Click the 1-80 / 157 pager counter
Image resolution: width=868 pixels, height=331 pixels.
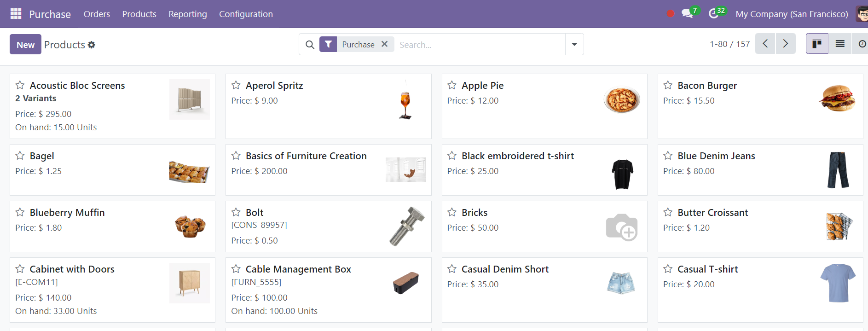coord(729,44)
